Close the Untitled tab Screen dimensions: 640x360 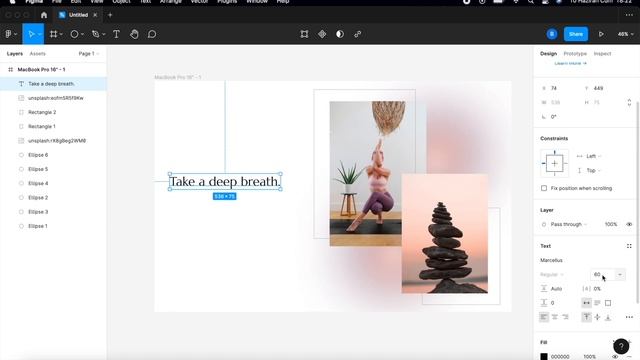[x=95, y=15]
